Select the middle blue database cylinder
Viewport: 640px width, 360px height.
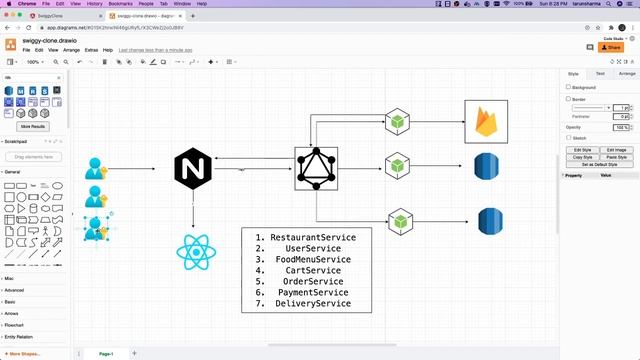click(x=487, y=166)
